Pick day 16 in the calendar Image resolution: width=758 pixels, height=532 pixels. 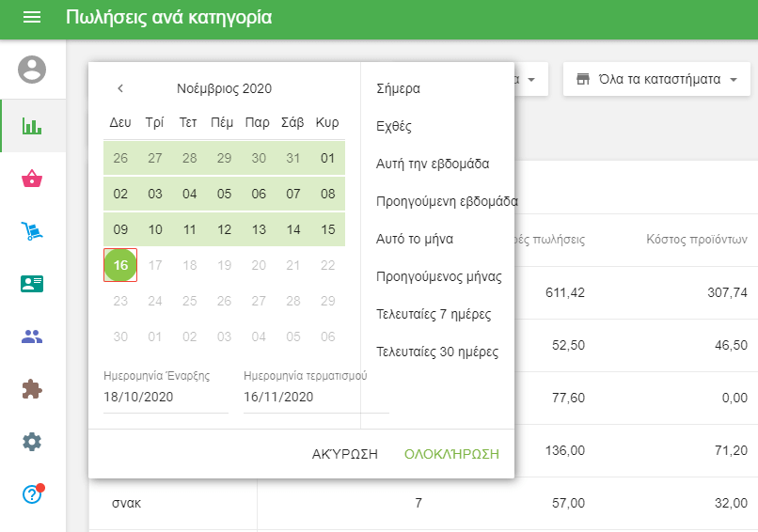[x=120, y=265]
